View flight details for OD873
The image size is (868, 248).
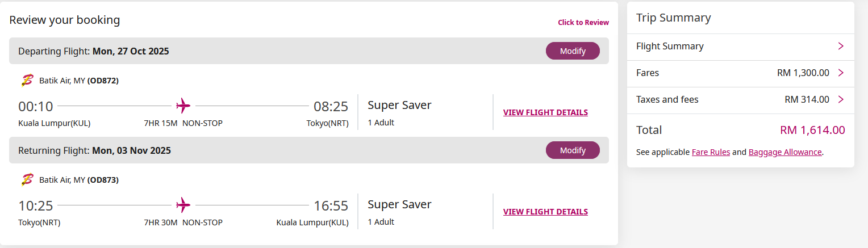pyautogui.click(x=545, y=212)
